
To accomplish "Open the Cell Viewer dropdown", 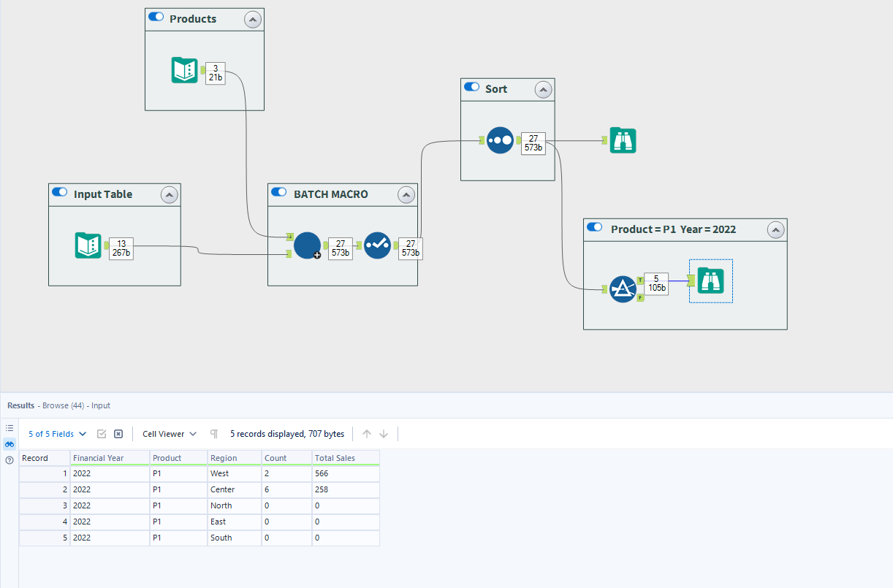I will pyautogui.click(x=169, y=433).
